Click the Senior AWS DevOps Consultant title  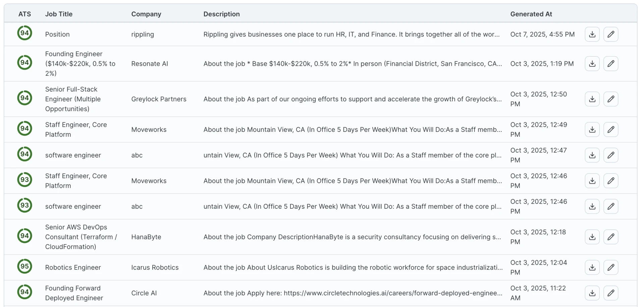[x=81, y=237]
